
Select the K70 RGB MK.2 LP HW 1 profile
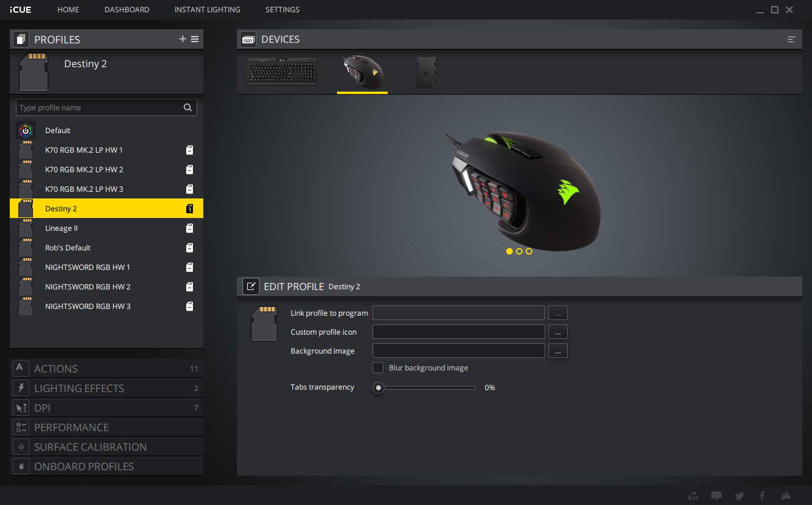click(x=106, y=150)
